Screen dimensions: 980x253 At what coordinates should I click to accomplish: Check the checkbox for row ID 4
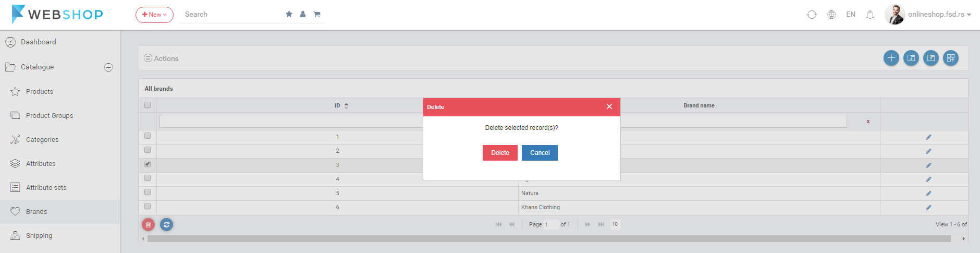pyautogui.click(x=148, y=178)
